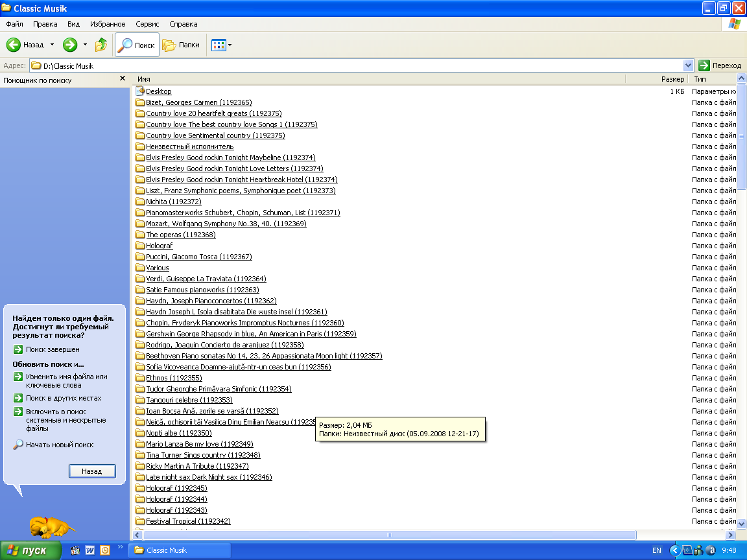Click 'Late night sax Dark Night sax' name
This screenshot has height=560, width=747.
coord(209,477)
